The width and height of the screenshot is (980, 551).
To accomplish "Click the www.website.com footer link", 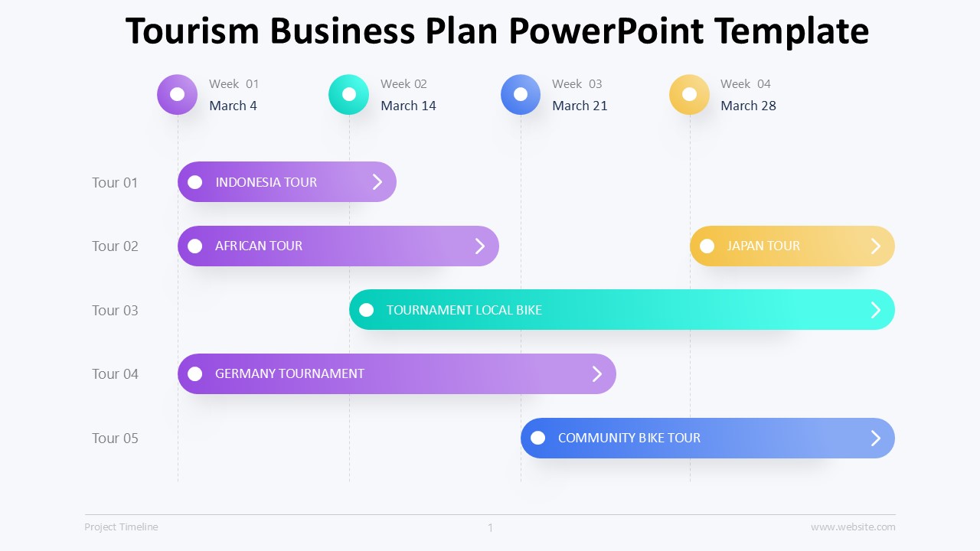I will 853,527.
